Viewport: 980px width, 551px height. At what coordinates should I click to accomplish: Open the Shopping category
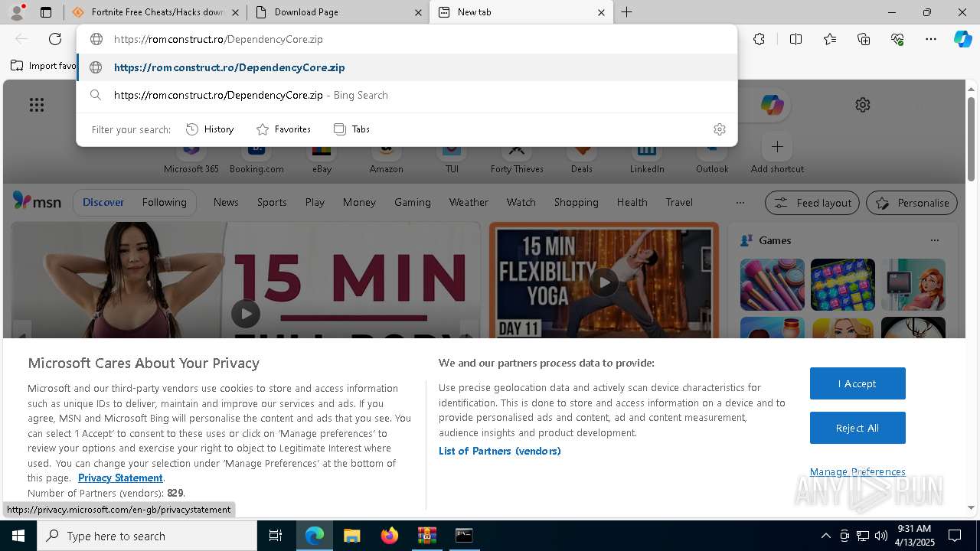[x=576, y=202]
